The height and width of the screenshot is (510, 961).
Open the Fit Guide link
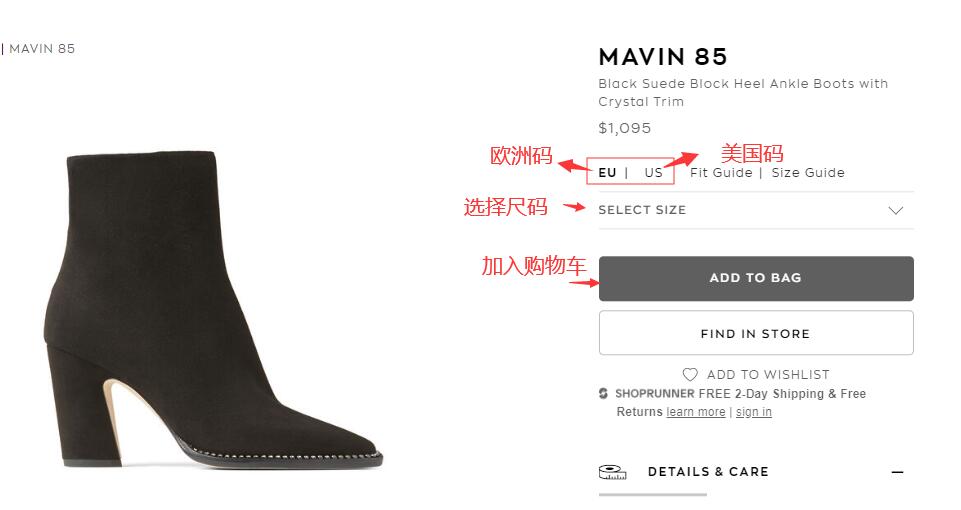721,173
